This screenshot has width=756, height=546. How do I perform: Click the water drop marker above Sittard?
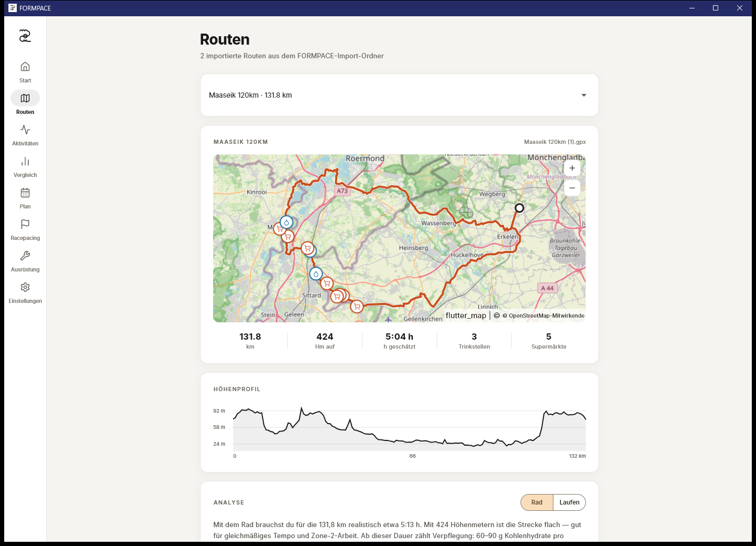[316, 274]
